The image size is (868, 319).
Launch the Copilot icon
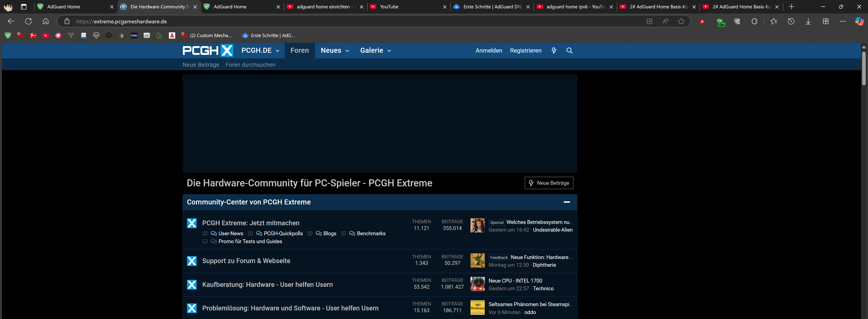[859, 21]
